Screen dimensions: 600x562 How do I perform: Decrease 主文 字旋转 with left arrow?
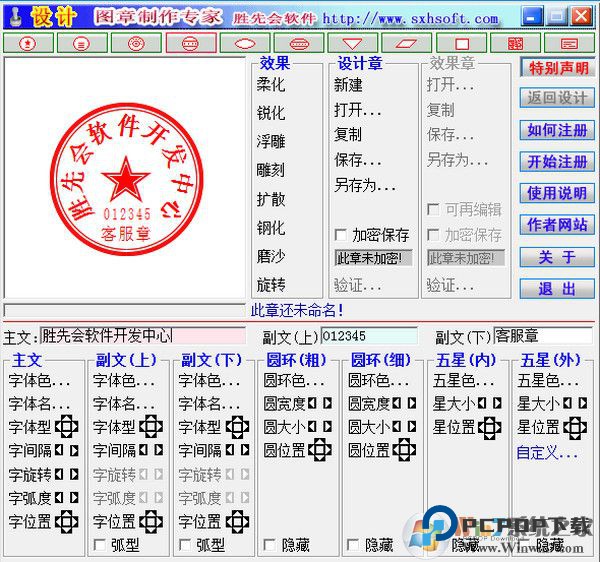click(59, 474)
